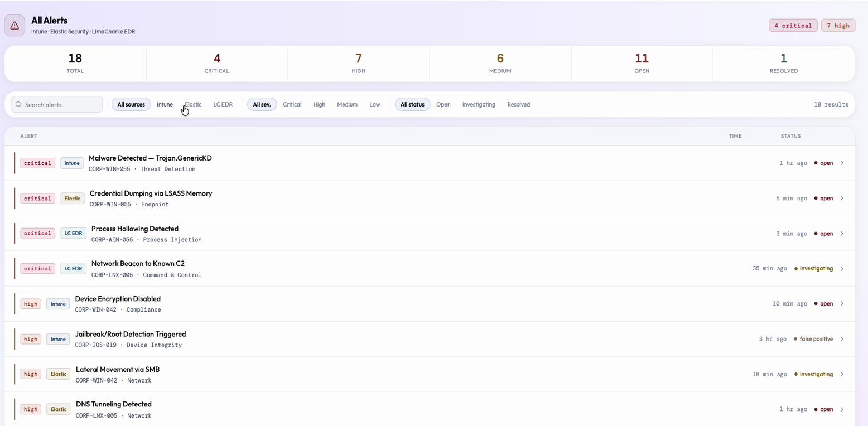Filter by Medium severity
868x426 pixels.
pyautogui.click(x=347, y=104)
